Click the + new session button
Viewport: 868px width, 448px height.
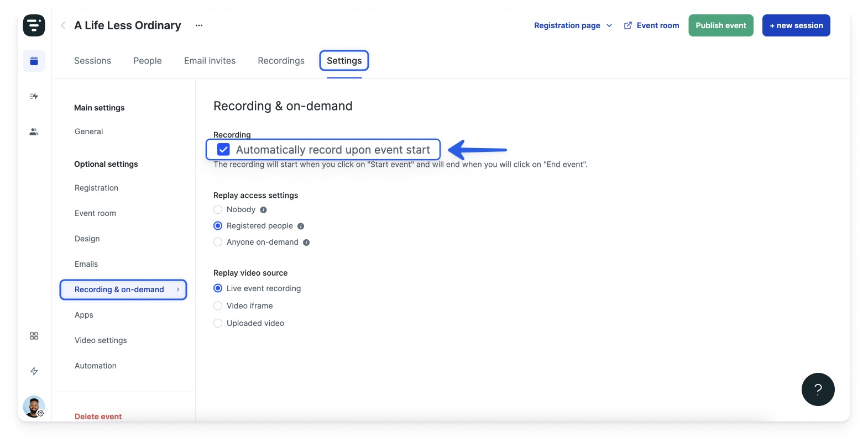[x=796, y=25]
